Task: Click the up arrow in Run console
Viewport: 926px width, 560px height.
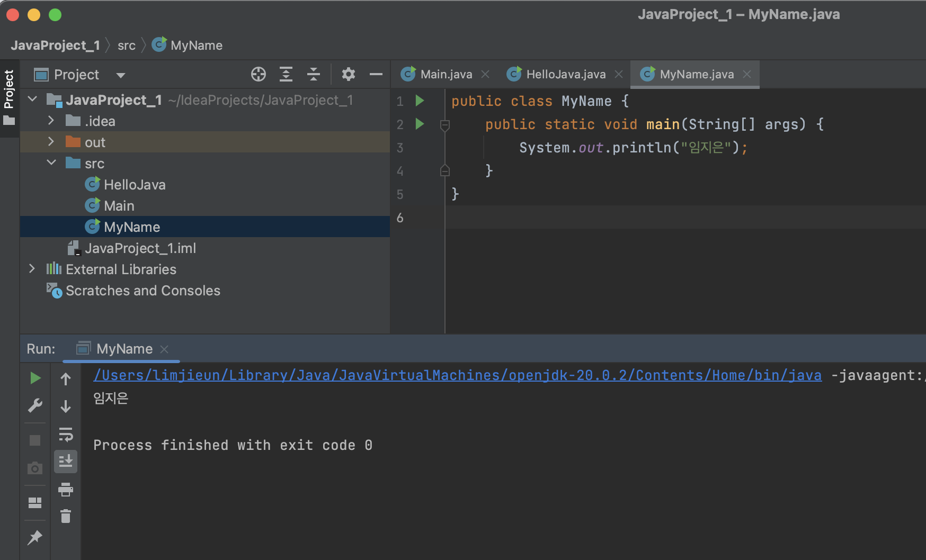Action: (x=66, y=379)
